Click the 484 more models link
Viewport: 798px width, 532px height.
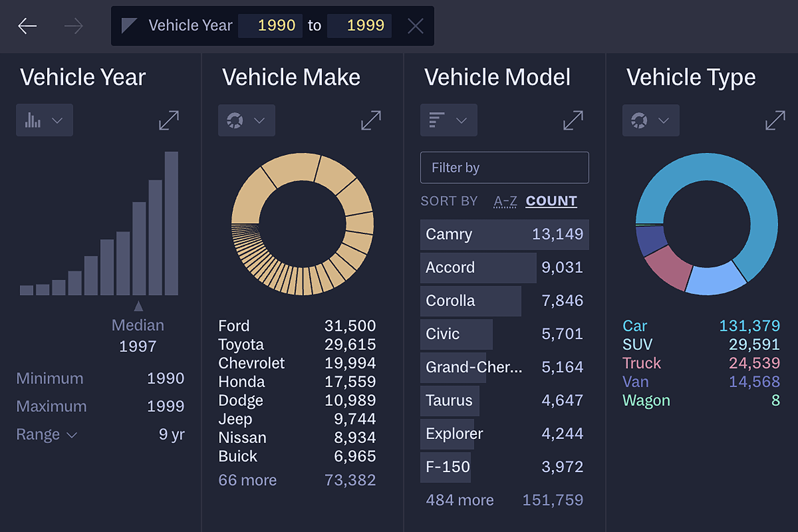click(x=459, y=500)
